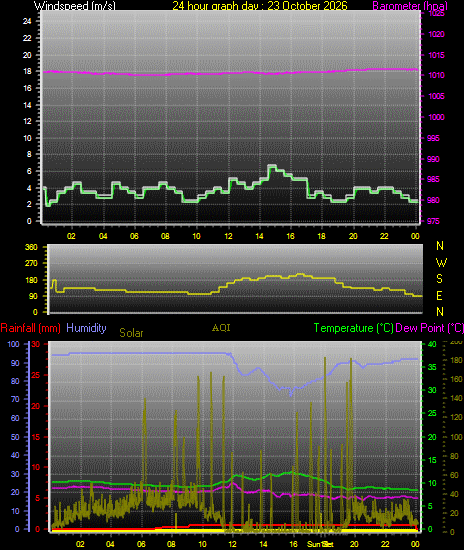Click the 1010 value on barometer scale
This screenshot has height=550, width=464.
pyautogui.click(x=437, y=75)
